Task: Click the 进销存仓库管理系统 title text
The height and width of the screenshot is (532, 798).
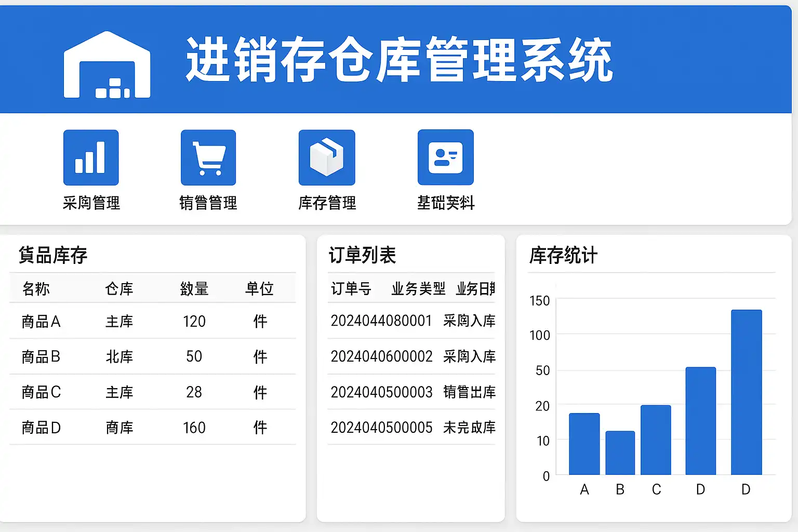Action: [x=399, y=60]
